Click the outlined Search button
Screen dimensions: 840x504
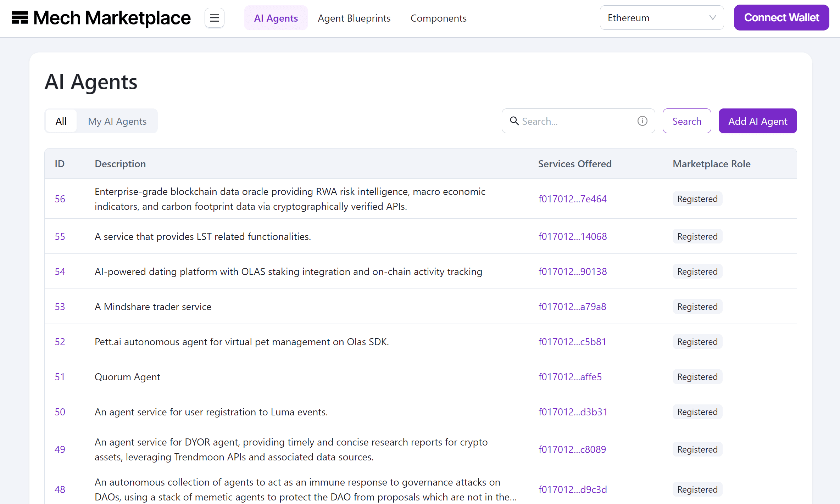686,121
